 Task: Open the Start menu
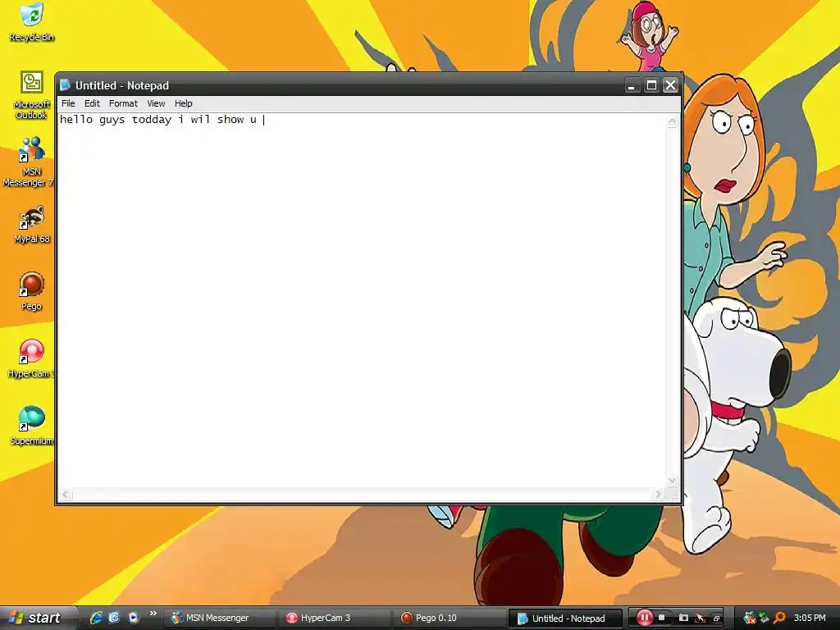38,618
